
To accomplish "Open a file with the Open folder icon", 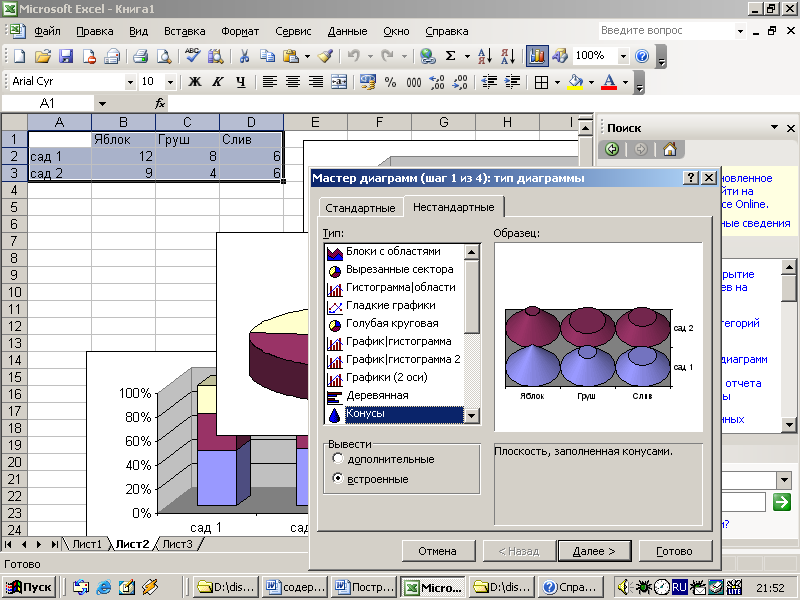I will click(x=43, y=56).
